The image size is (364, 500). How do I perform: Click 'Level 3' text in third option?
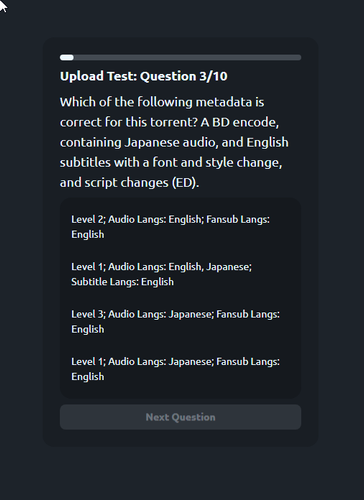[x=88, y=314]
